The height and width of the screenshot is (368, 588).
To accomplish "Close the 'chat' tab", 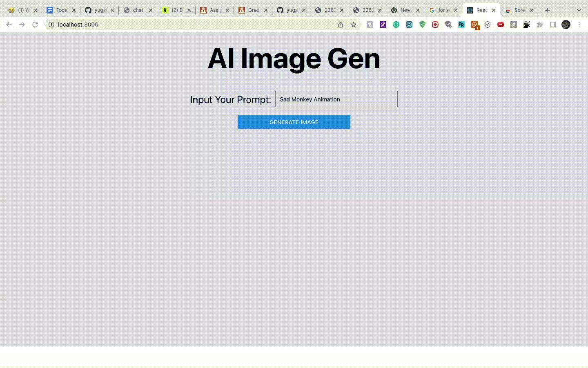I will tap(151, 10).
